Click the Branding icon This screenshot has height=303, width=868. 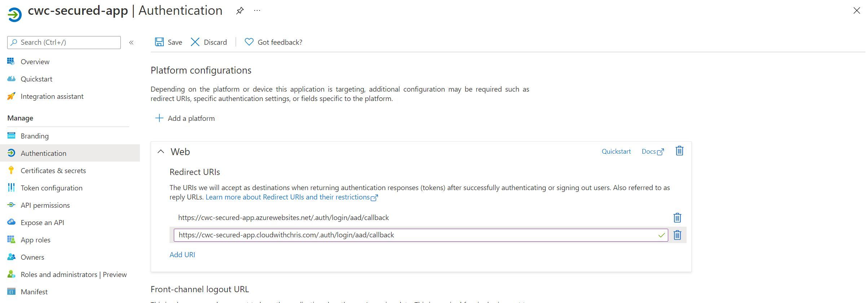tap(11, 136)
